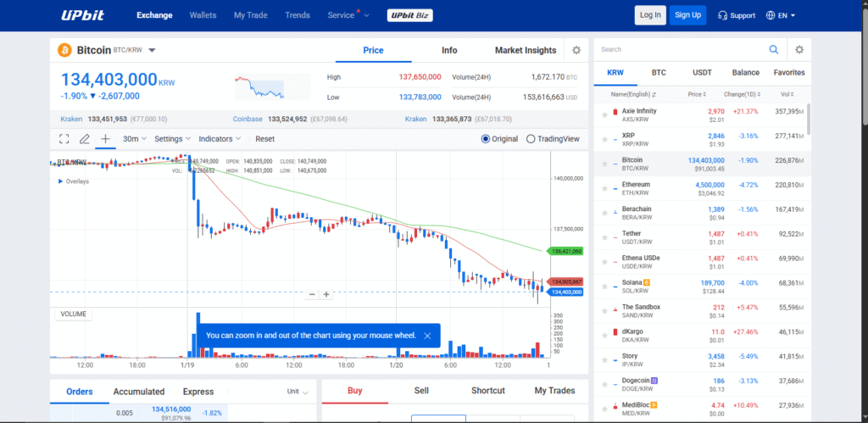Open the EN language selector
This screenshot has height=423, width=868.
(x=780, y=15)
